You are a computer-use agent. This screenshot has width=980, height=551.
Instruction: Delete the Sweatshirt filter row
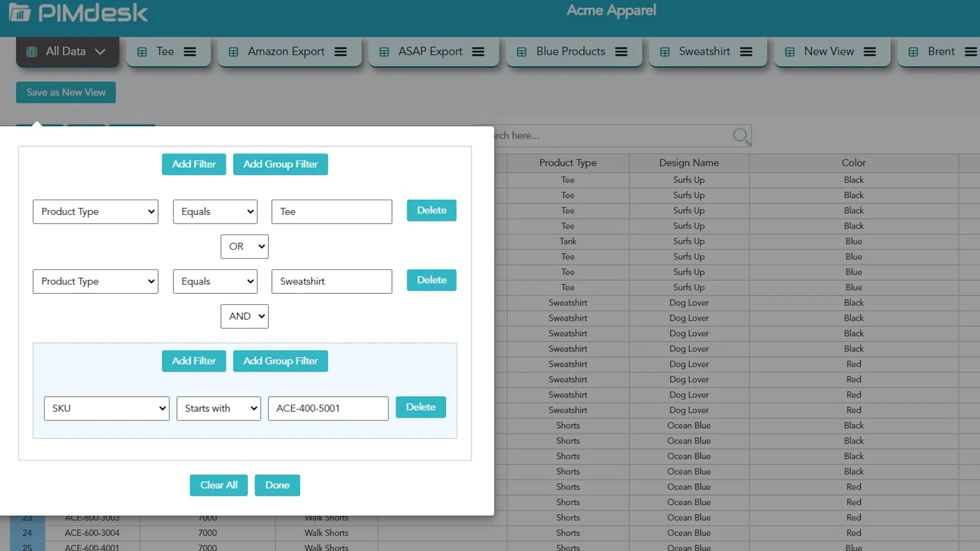click(x=431, y=280)
